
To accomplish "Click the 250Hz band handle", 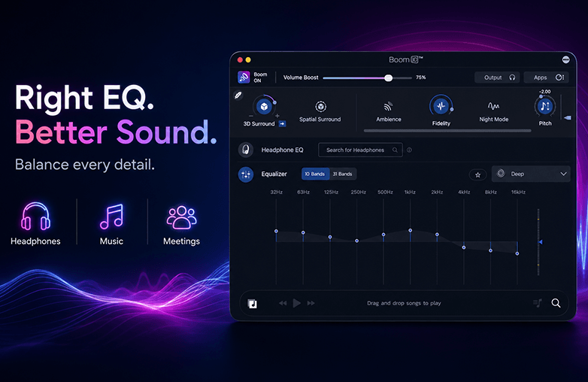I will coord(356,241).
